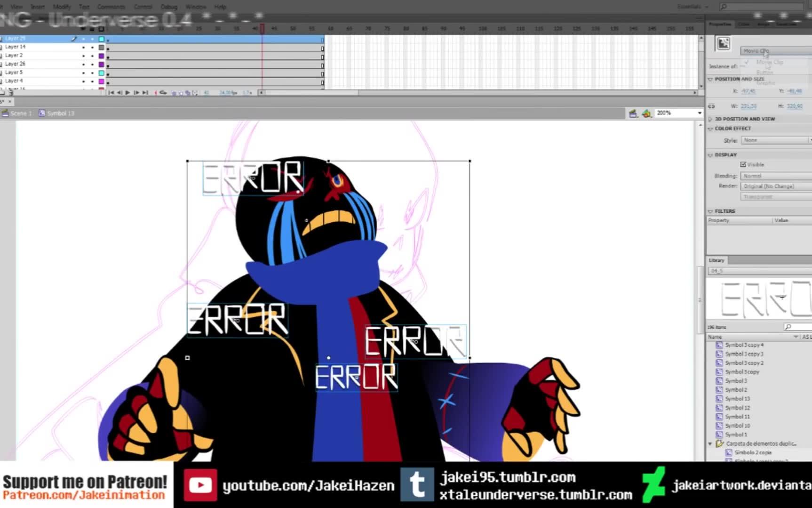Step forward one frame
The image size is (812, 508).
136,93
